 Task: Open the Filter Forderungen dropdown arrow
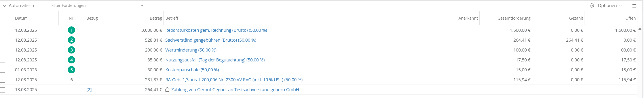click(142, 6)
